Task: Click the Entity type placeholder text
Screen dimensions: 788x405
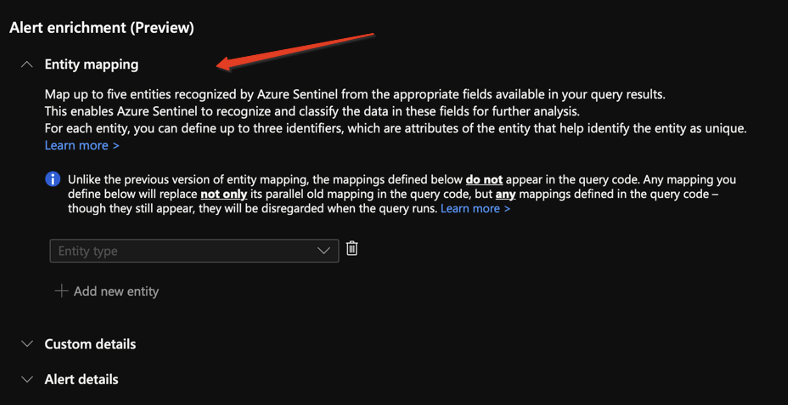Action: [88, 251]
